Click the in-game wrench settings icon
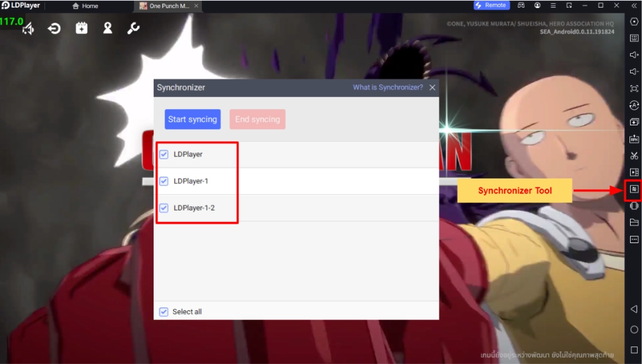Viewport: 642px width, 364px height. [133, 28]
